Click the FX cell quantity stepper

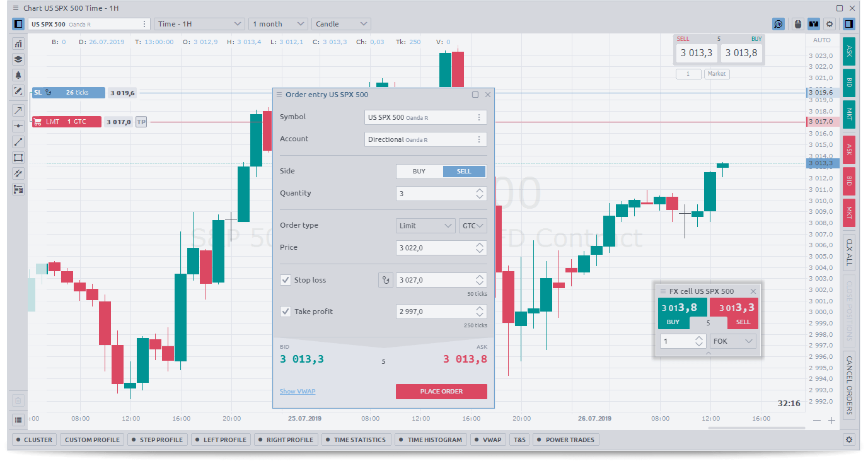point(698,341)
